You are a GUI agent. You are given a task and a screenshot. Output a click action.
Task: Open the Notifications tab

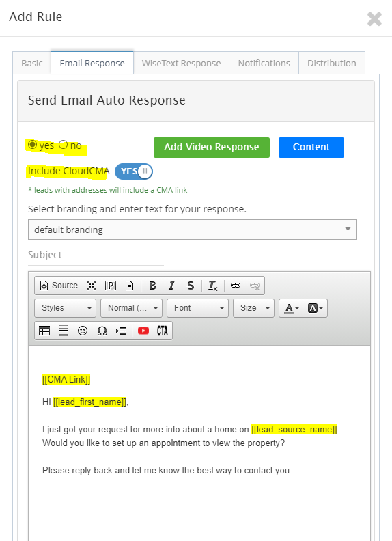click(x=264, y=63)
